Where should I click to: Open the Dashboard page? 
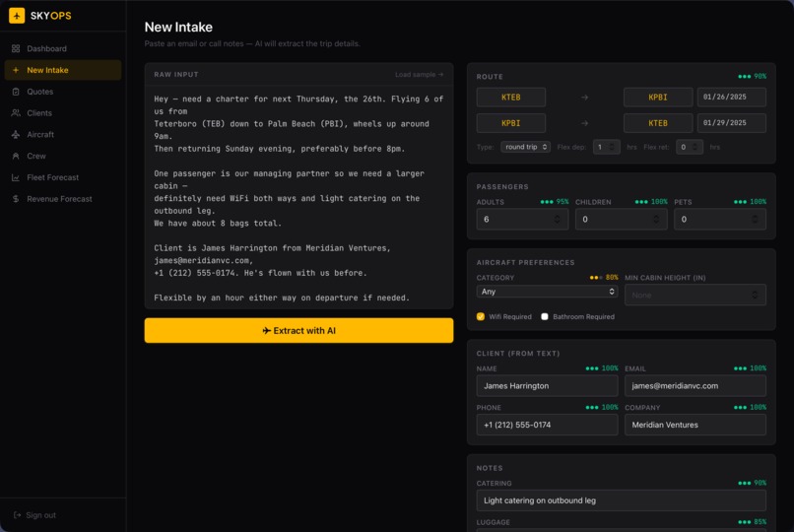[63, 48]
